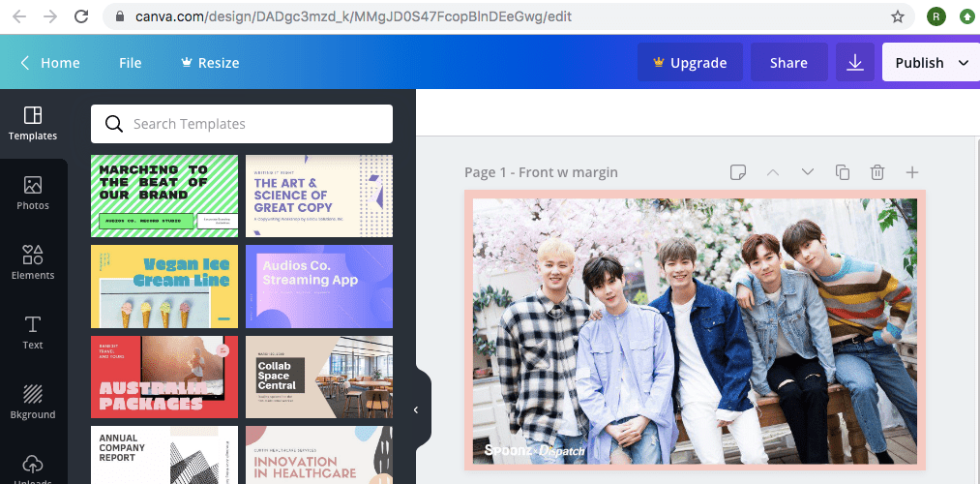Screen dimensions: 980x484
Task: Click the Upgrade button
Action: coord(689,63)
